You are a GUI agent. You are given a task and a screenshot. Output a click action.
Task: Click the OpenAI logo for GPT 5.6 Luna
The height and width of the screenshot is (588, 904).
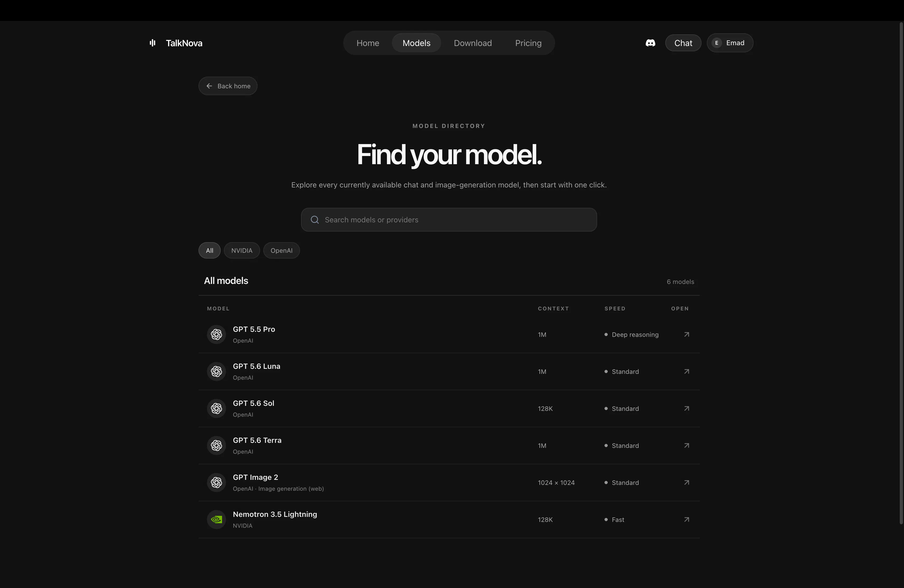tap(216, 371)
